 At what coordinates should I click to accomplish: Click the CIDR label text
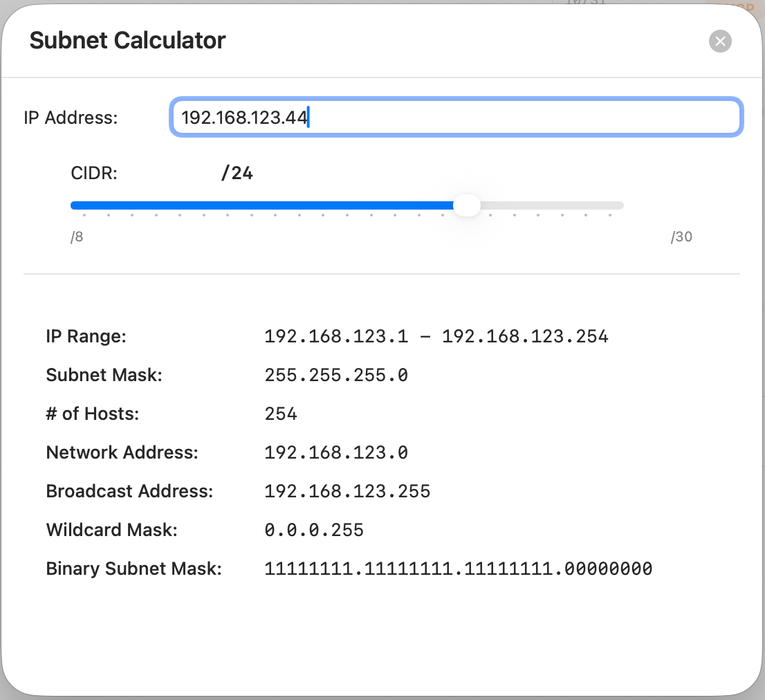(x=94, y=173)
